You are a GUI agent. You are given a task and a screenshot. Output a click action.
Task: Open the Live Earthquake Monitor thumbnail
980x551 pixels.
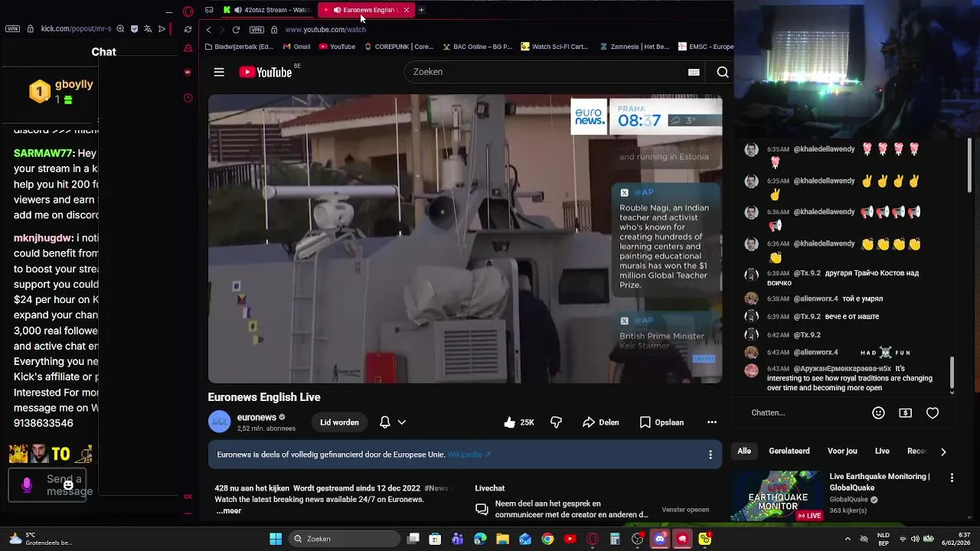click(777, 496)
